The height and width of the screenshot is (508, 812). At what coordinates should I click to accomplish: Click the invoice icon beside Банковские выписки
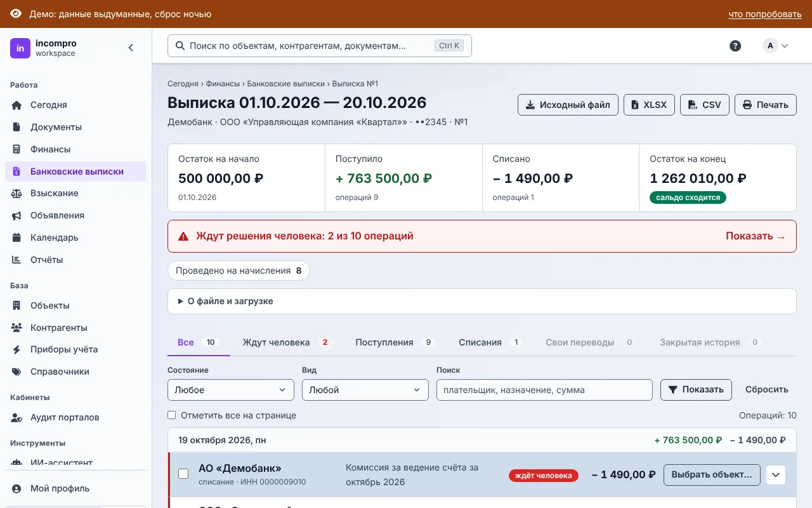(17, 171)
